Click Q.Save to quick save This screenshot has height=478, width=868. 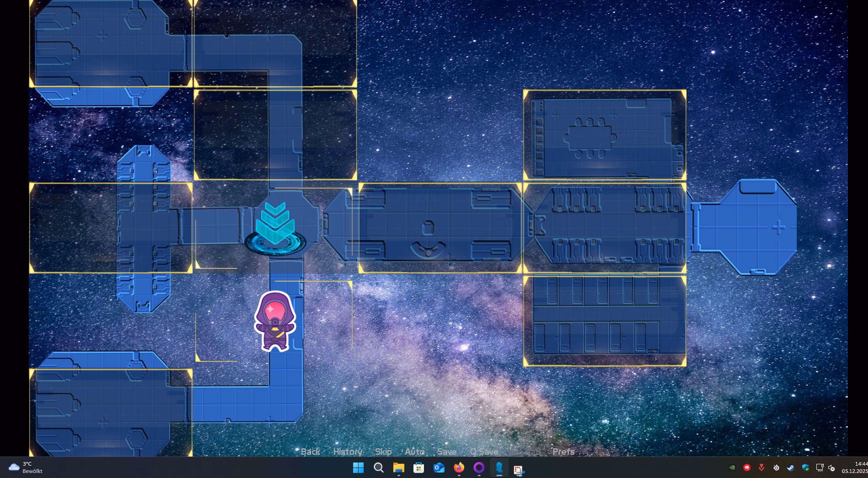pos(484,451)
